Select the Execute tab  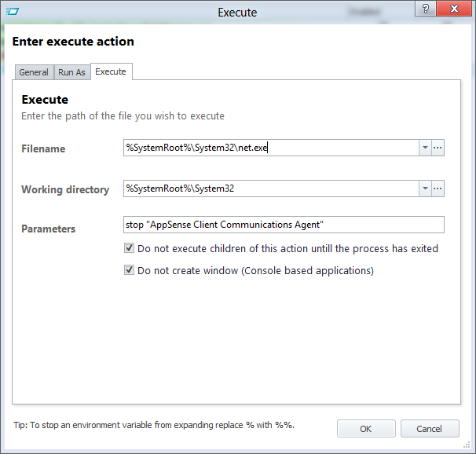click(111, 71)
